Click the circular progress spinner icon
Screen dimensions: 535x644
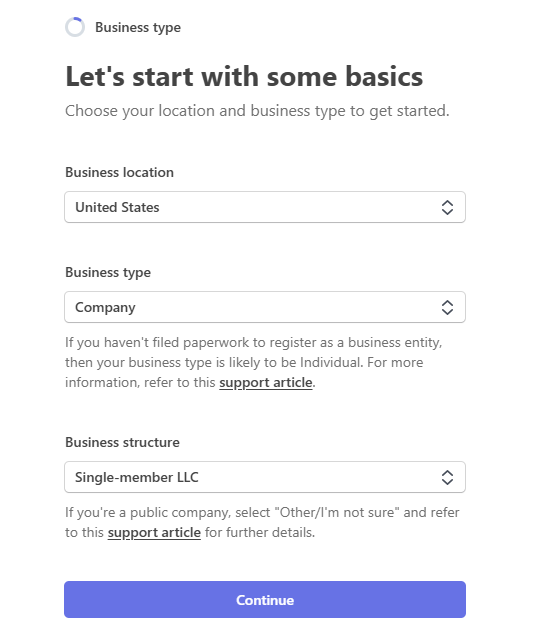coord(75,27)
